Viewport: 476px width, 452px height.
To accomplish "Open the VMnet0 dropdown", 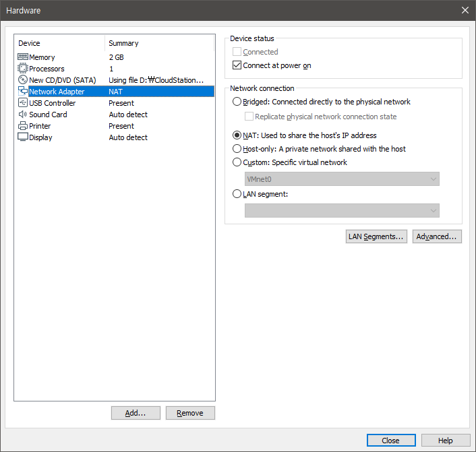I will (x=342, y=179).
